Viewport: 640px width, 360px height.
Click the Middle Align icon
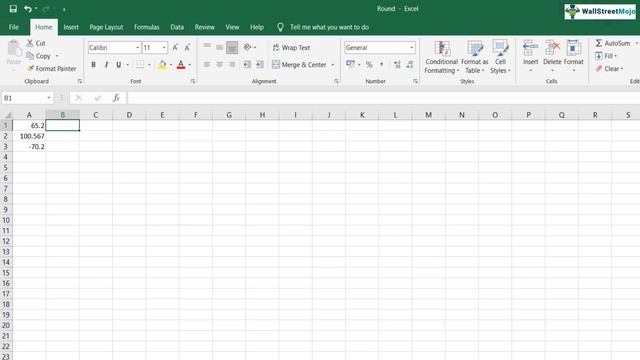(x=220, y=47)
